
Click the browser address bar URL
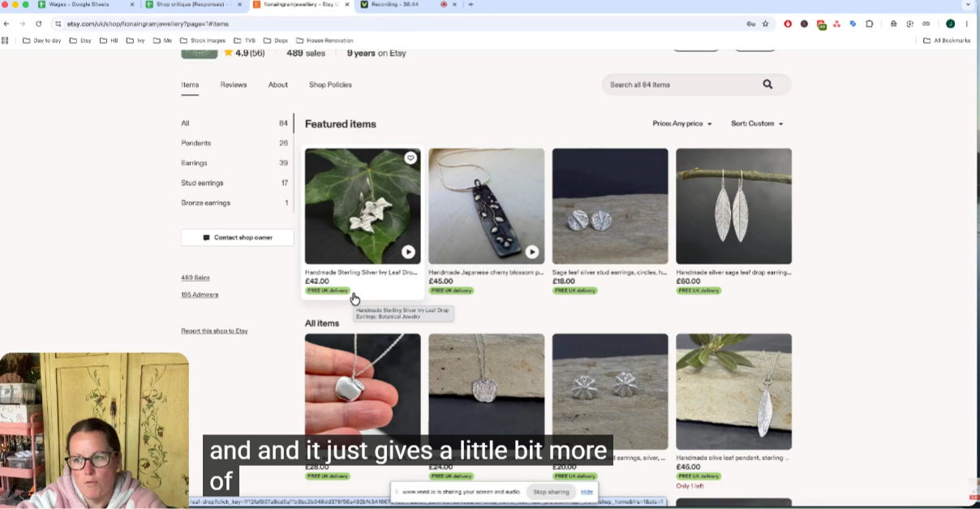[x=148, y=24]
